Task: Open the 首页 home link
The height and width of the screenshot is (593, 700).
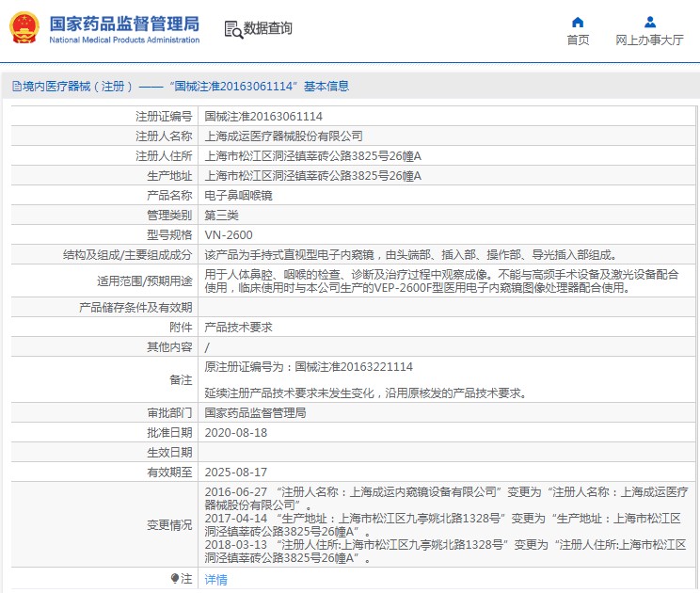Action: click(x=578, y=40)
